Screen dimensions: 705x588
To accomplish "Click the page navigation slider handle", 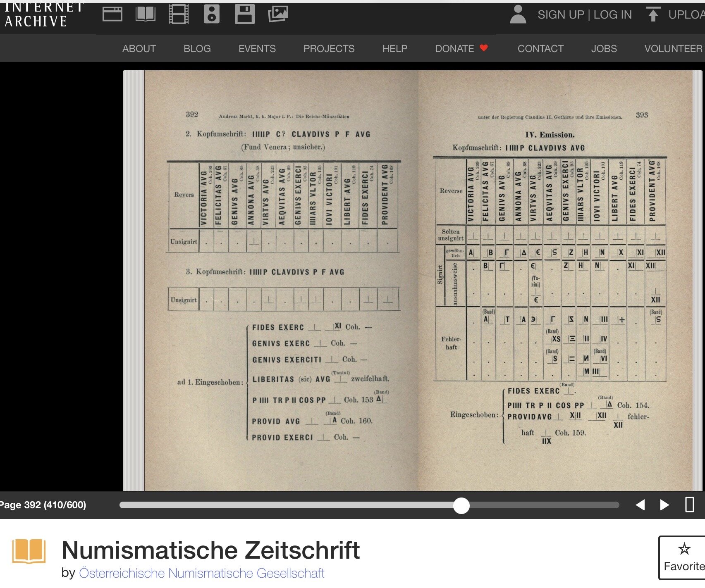I will click(461, 505).
